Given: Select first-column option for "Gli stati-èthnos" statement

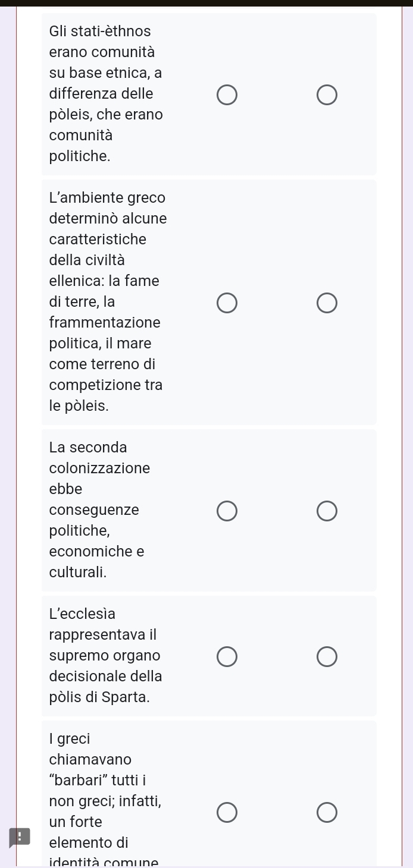Looking at the screenshot, I should [227, 94].
